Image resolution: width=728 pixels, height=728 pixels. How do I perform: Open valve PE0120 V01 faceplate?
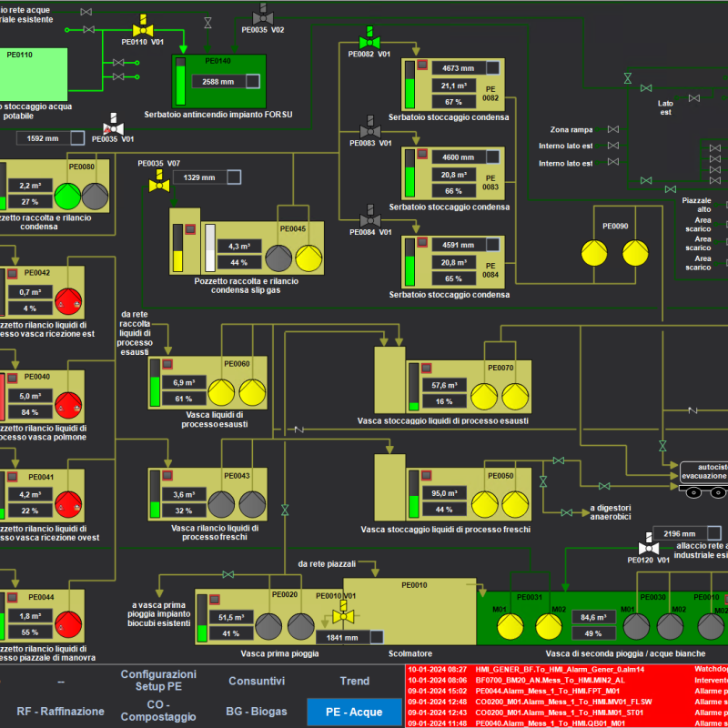(x=649, y=544)
